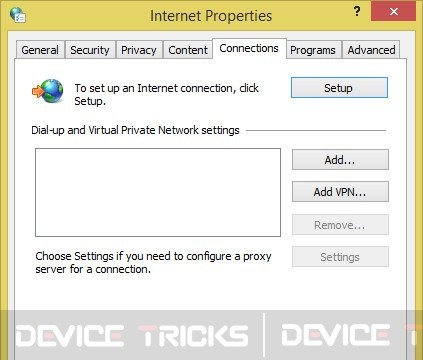
Task: Switch to the General tab
Action: pos(40,50)
